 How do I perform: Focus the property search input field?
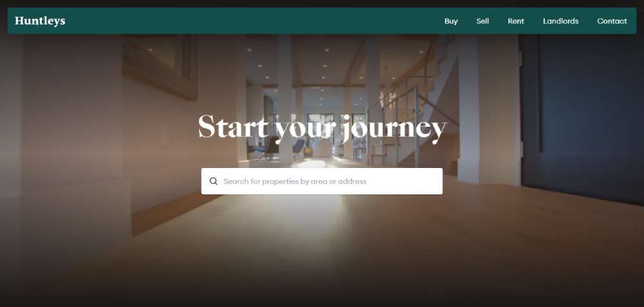322,181
